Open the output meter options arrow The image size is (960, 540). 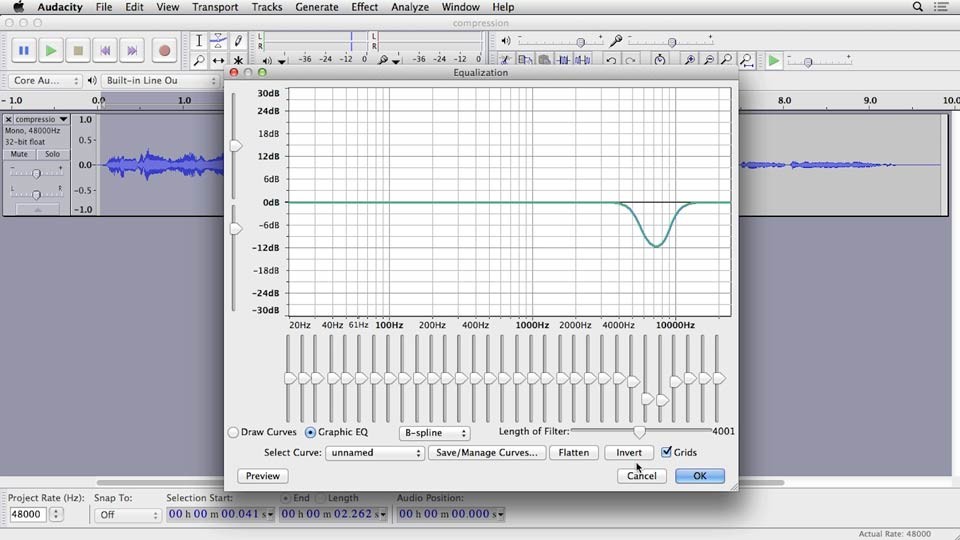click(282, 61)
